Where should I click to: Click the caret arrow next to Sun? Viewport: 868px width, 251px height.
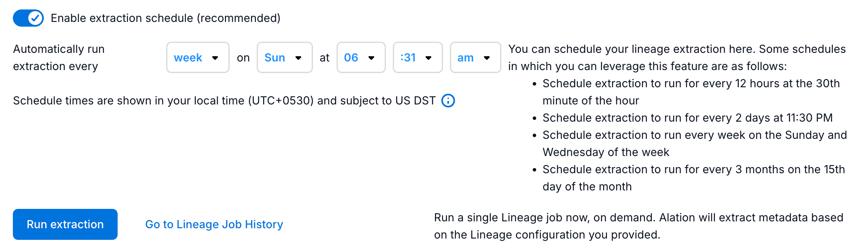point(298,58)
